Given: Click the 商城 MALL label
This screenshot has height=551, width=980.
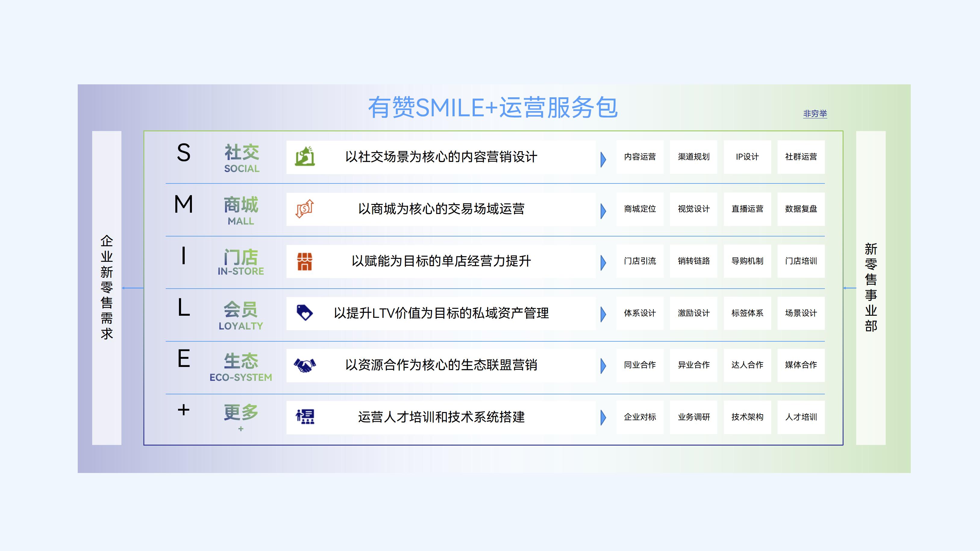Looking at the screenshot, I should (x=241, y=211).
